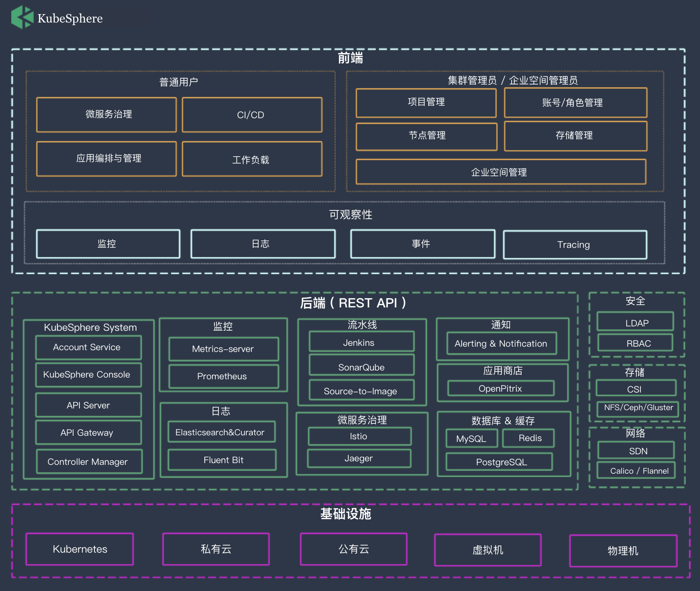Select the LDAP security box
The height and width of the screenshot is (591, 700).
click(635, 322)
